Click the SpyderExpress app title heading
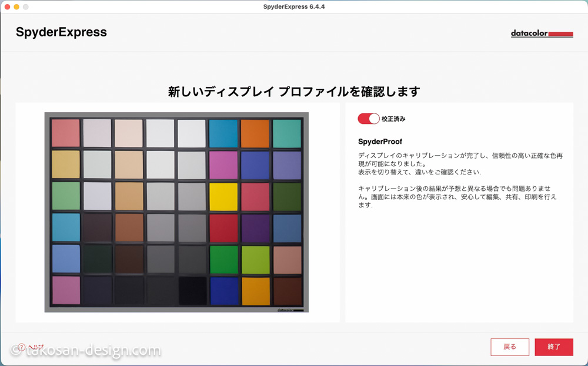588x366 pixels. point(61,32)
